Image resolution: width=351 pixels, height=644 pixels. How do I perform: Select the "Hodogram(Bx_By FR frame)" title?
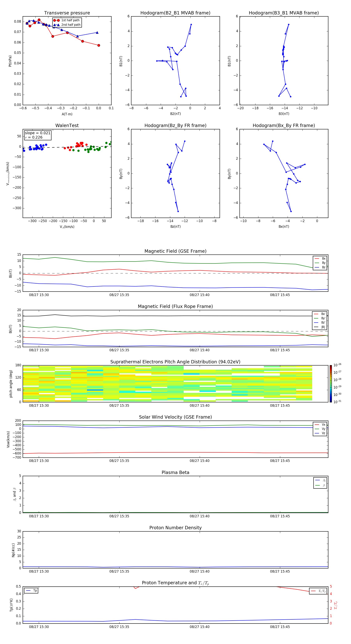click(x=284, y=125)
